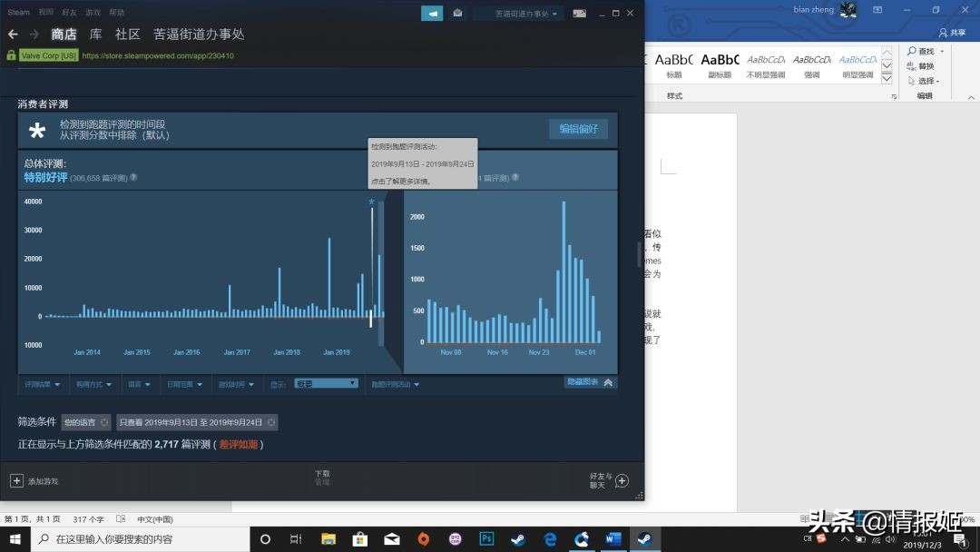
Task: Click help question mark beside overall reviews
Action: [x=133, y=178]
